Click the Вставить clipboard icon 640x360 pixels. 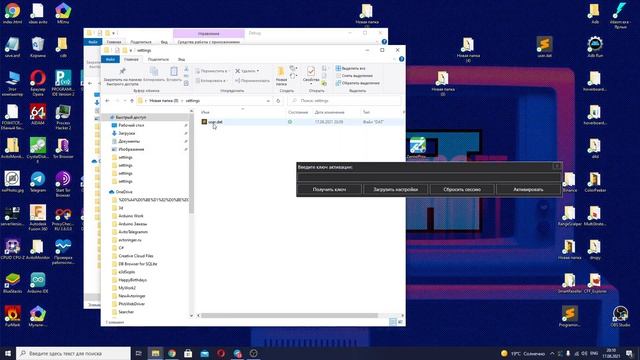[x=173, y=72]
